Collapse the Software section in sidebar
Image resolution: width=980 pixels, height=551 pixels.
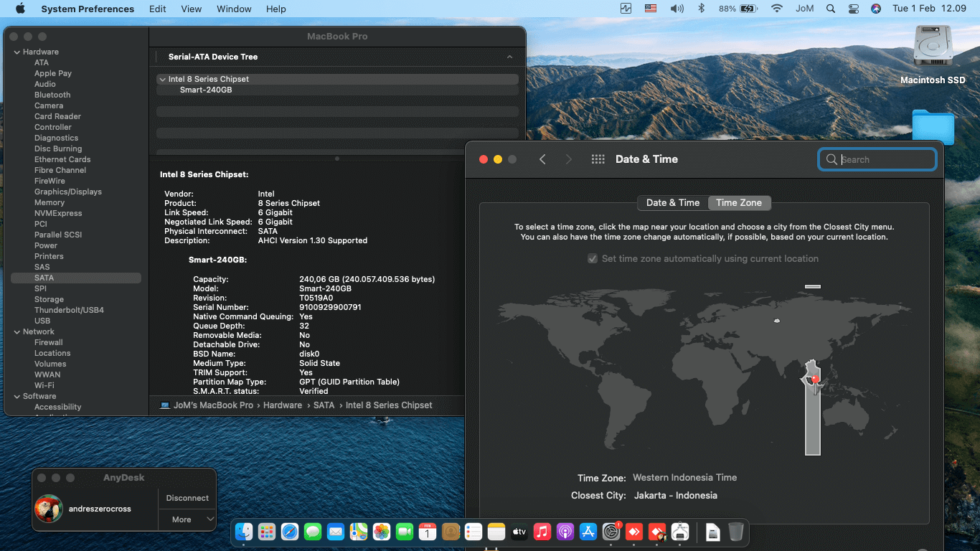(17, 396)
